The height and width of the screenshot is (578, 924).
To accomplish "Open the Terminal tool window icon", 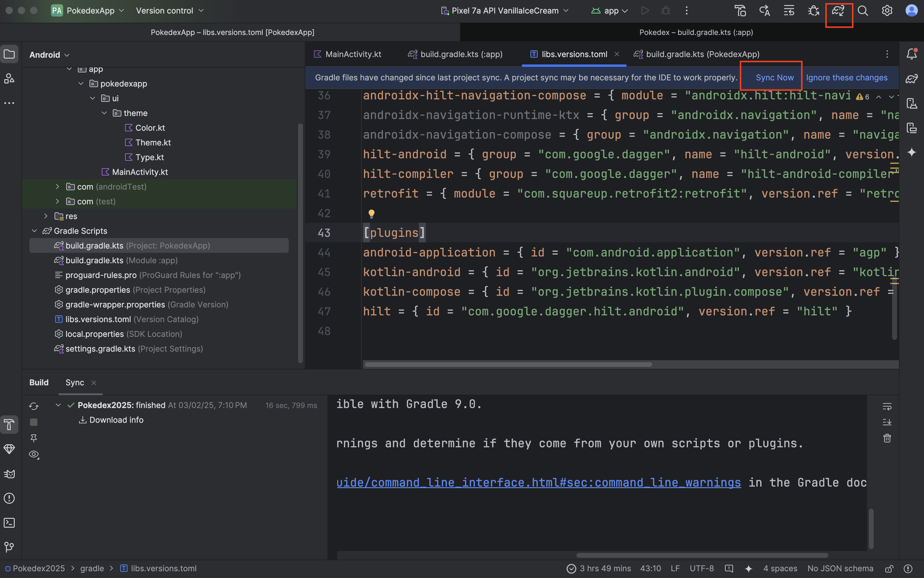I will point(9,522).
